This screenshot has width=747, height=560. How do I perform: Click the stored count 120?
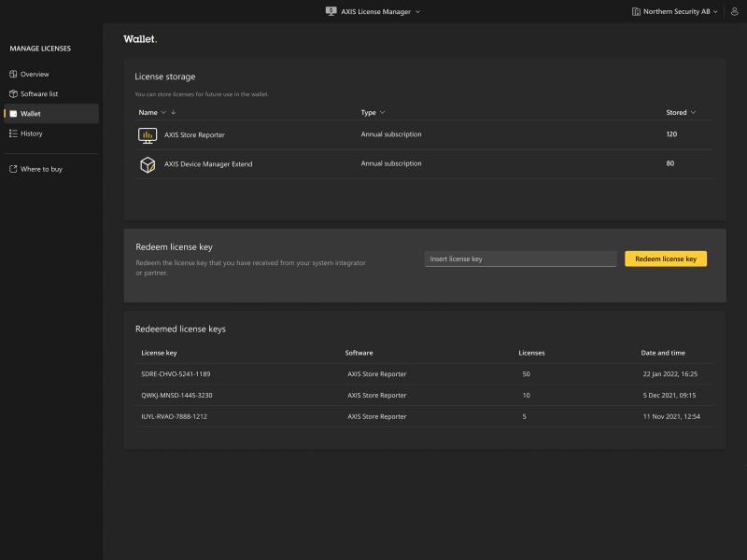pos(671,134)
